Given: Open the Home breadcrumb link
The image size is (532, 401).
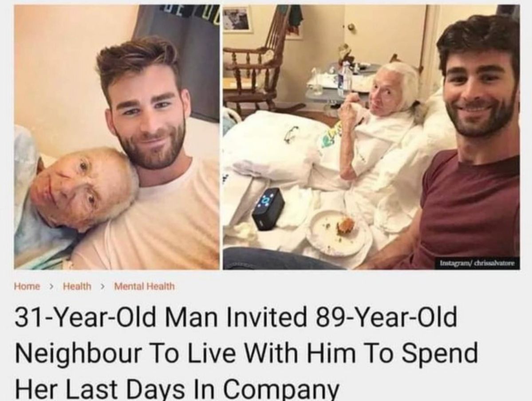Looking at the screenshot, I should tap(27, 286).
